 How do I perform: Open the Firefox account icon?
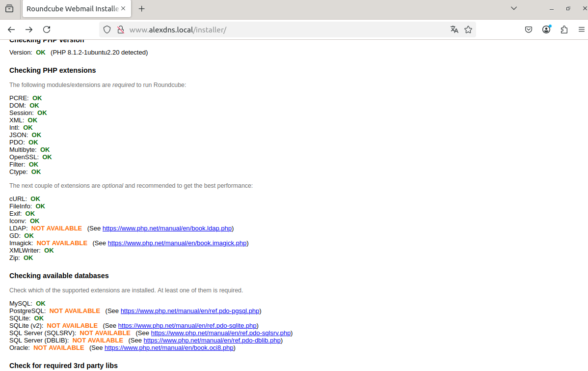point(546,29)
